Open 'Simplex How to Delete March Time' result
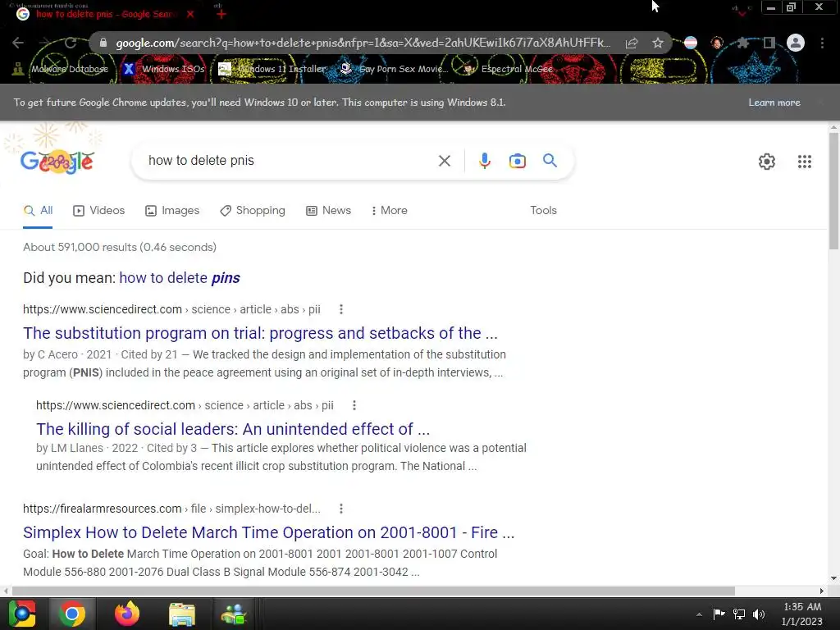This screenshot has width=840, height=630. 269,532
